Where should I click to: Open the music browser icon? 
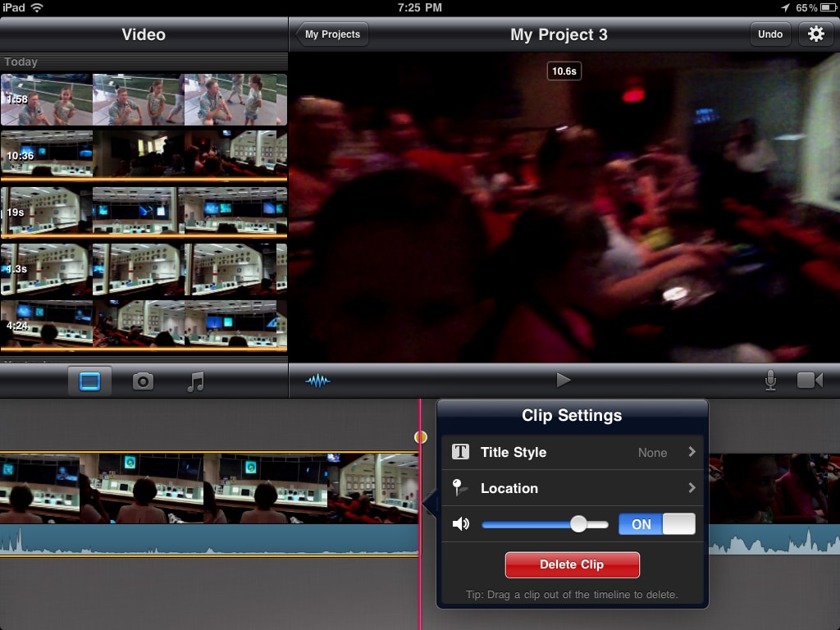[x=197, y=381]
